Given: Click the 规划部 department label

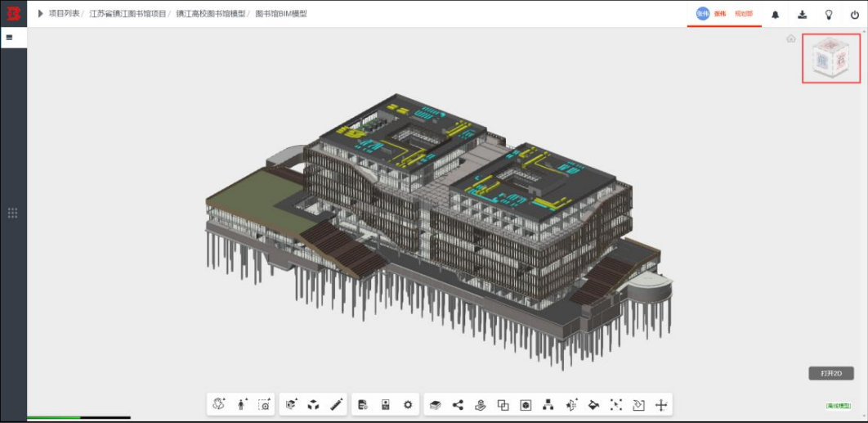Looking at the screenshot, I should [x=744, y=15].
